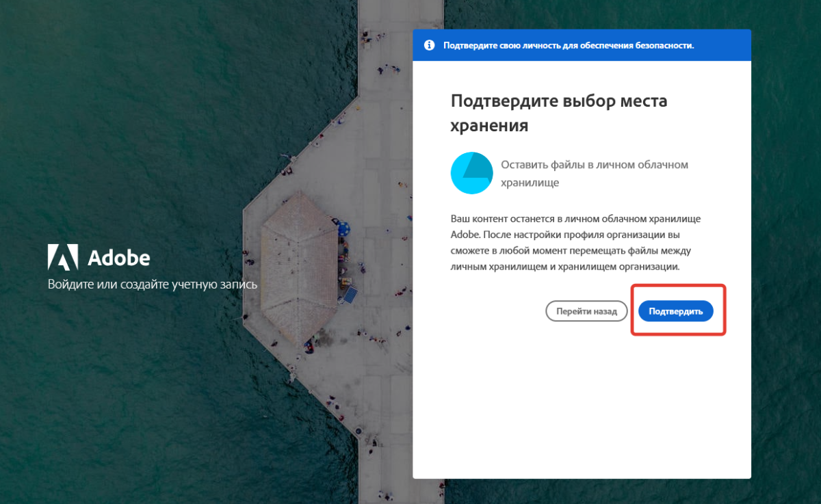Click paragraph starting Ваш контент останется
Viewport: 821px width, 504px height.
[x=576, y=243]
